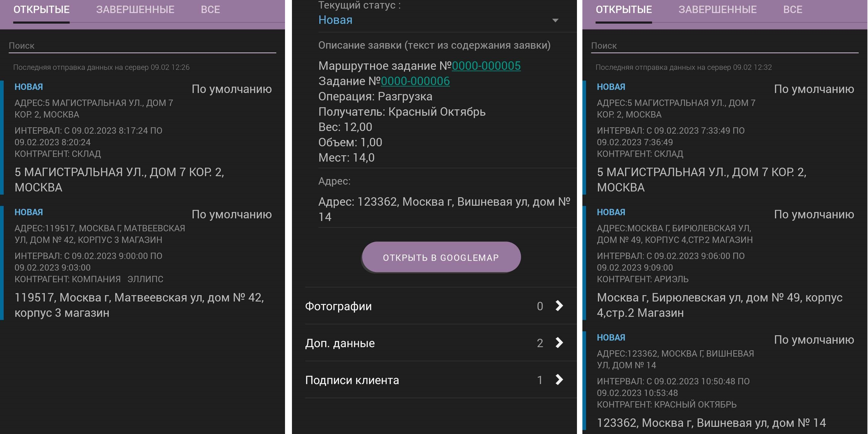Open the Текущий статус dropdown arrow
This screenshot has width=868, height=434.
coord(556,20)
